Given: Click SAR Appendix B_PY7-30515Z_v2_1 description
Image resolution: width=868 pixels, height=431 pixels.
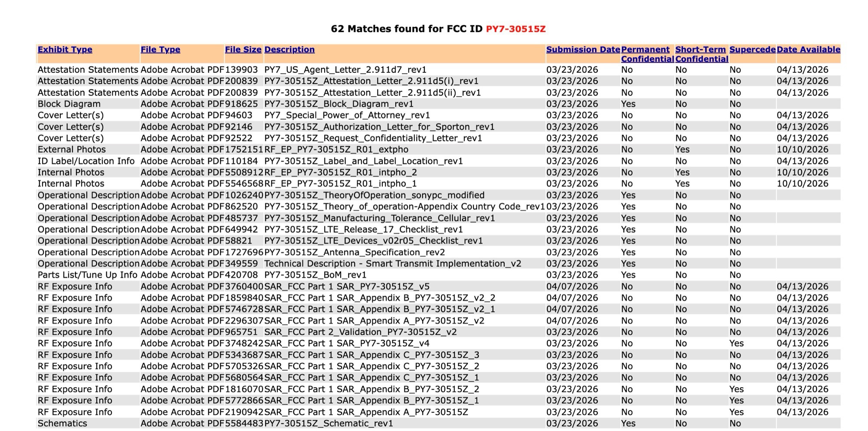Looking at the screenshot, I should [x=380, y=310].
